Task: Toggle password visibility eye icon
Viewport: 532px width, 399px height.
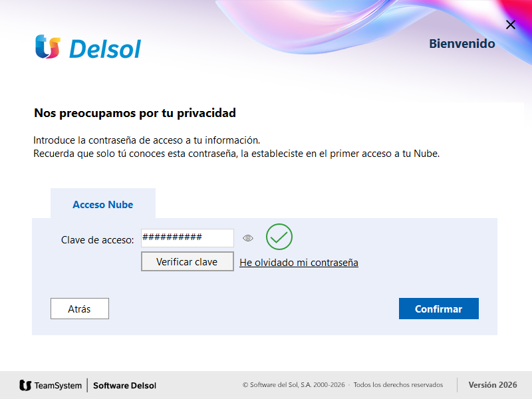Action: (248, 238)
